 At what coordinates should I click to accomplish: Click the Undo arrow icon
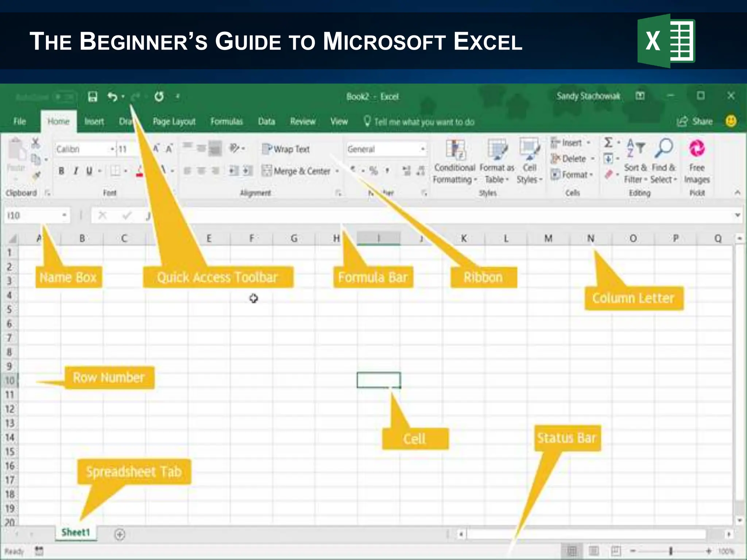(x=112, y=97)
